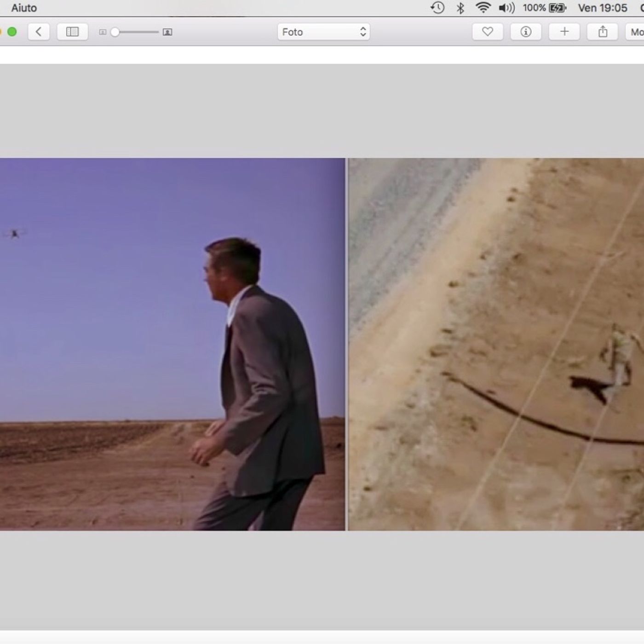
Task: Click the large thumbnail zoom-in icon
Action: pos(167,32)
